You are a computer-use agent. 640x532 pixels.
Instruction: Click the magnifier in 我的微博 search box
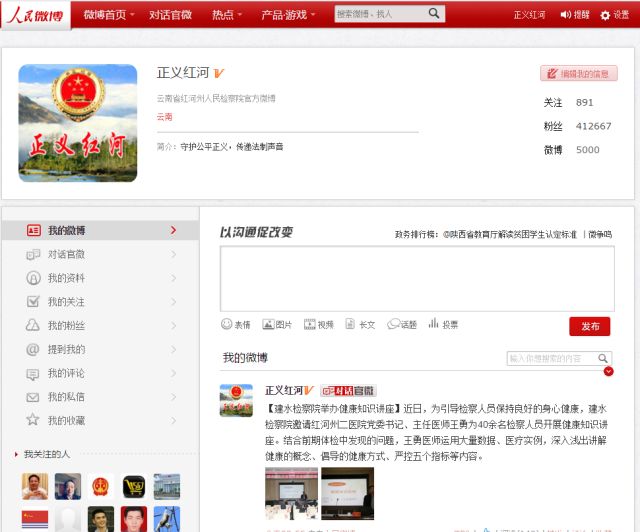[x=603, y=358]
